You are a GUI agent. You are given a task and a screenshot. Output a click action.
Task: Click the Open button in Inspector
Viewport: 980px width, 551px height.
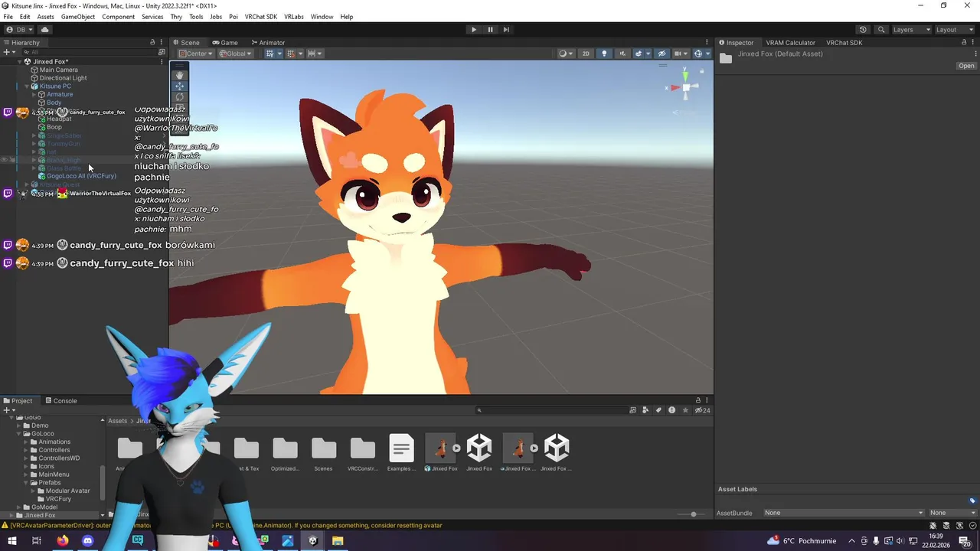coord(966,66)
